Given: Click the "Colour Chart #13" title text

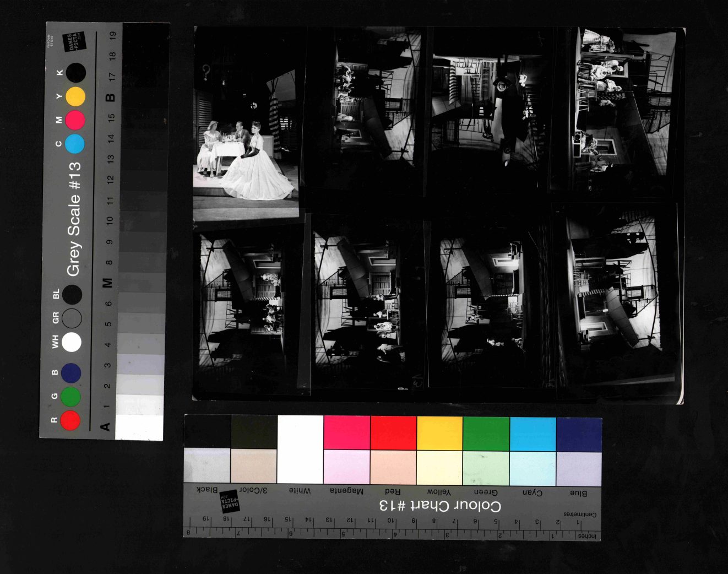Looking at the screenshot, I should (440, 506).
